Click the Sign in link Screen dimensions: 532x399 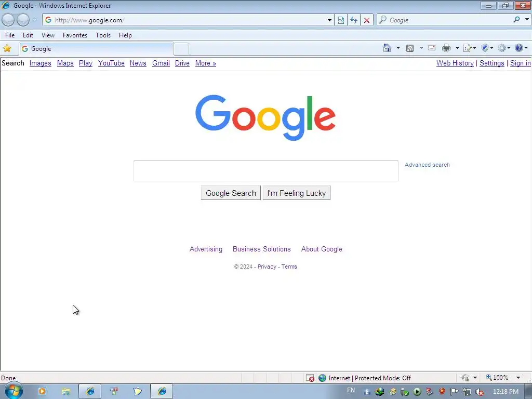[520, 63]
